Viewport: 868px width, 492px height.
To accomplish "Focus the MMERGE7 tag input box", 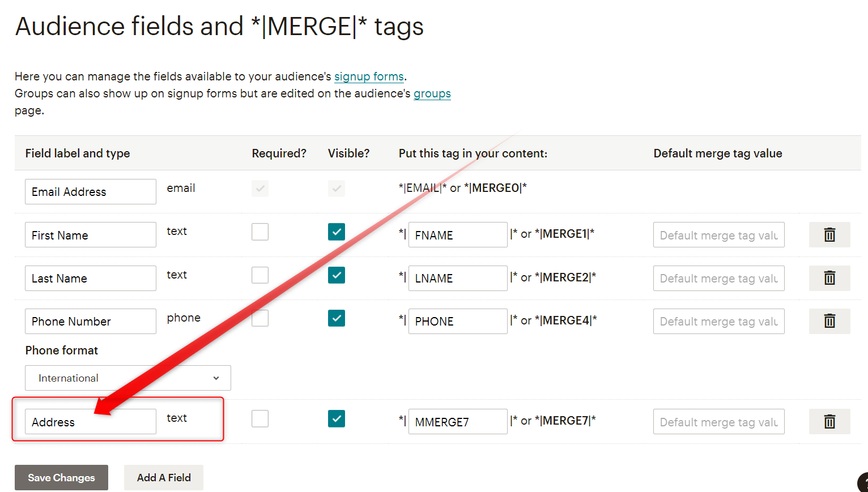I will [458, 422].
